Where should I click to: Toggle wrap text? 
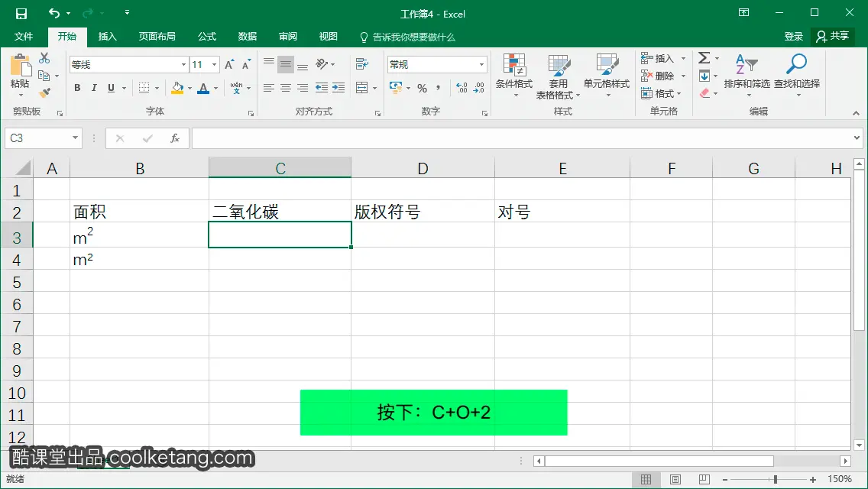click(x=362, y=63)
